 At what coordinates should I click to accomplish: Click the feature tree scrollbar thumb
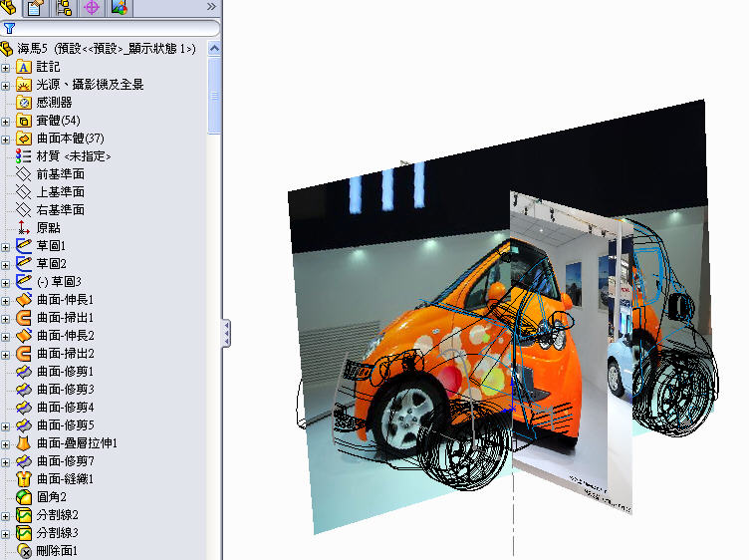(x=214, y=96)
